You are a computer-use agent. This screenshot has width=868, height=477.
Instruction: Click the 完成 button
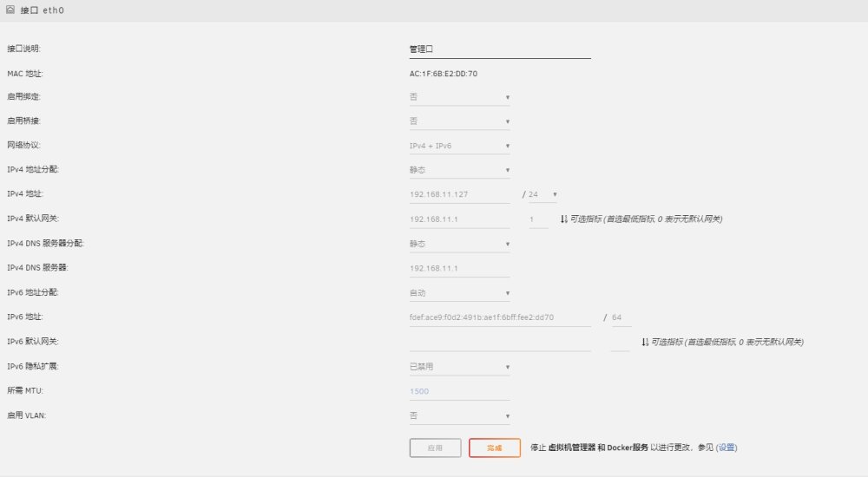click(x=495, y=448)
